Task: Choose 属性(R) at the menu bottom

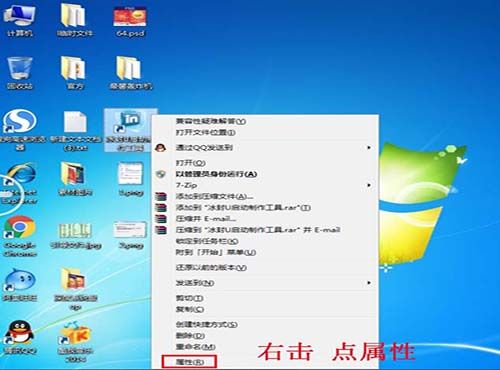Action: pos(189,362)
